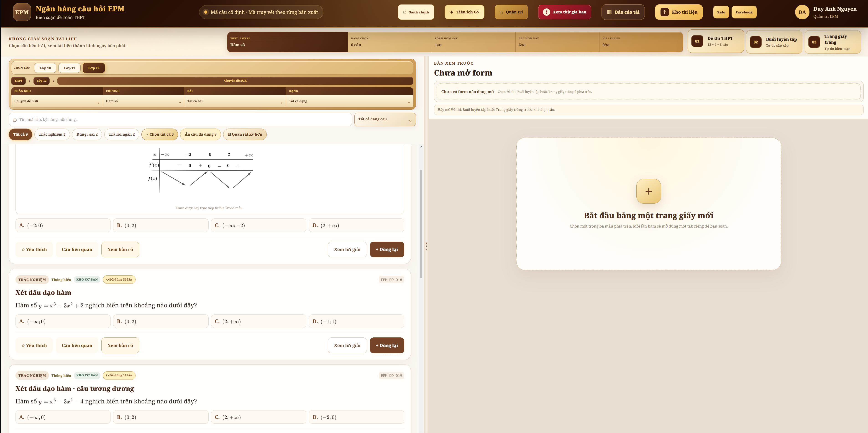Open the Facebook link

coord(744,12)
